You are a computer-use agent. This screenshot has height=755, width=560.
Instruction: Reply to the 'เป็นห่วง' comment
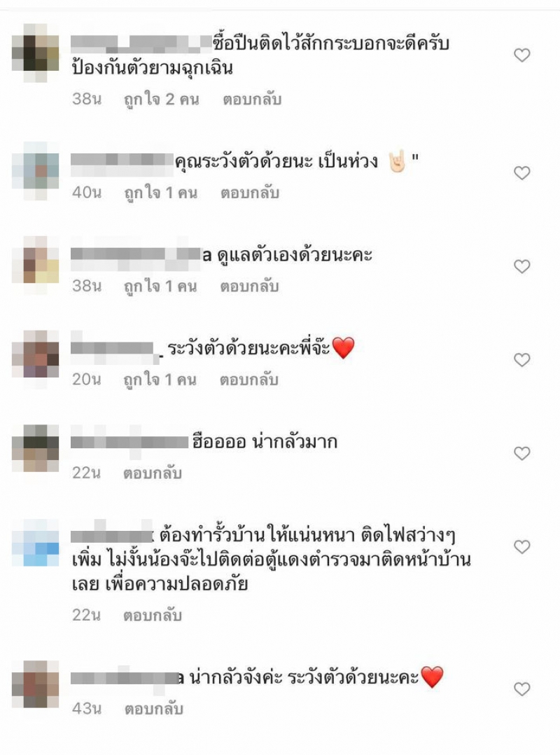point(250,193)
